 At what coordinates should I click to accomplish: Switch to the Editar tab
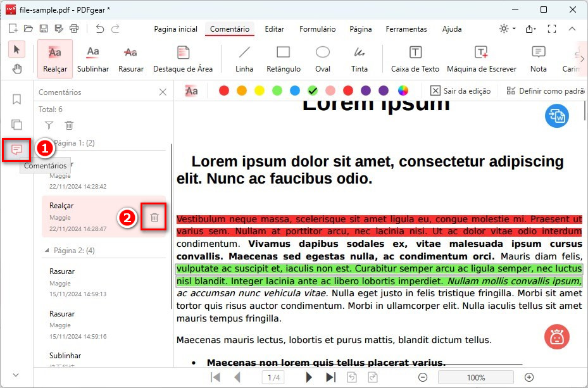click(274, 29)
